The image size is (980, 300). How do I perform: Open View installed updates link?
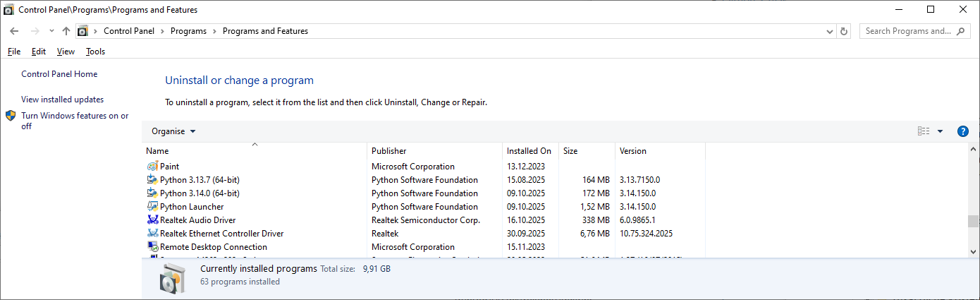[62, 100]
